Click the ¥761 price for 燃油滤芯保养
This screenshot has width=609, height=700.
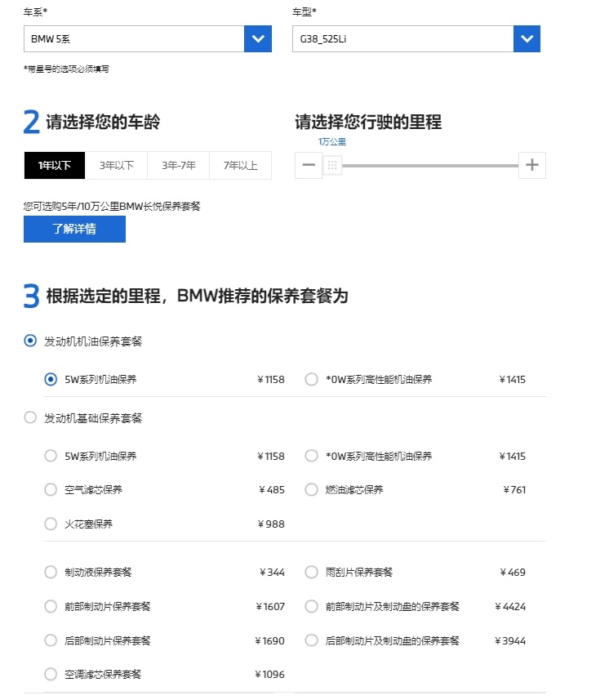pos(514,490)
